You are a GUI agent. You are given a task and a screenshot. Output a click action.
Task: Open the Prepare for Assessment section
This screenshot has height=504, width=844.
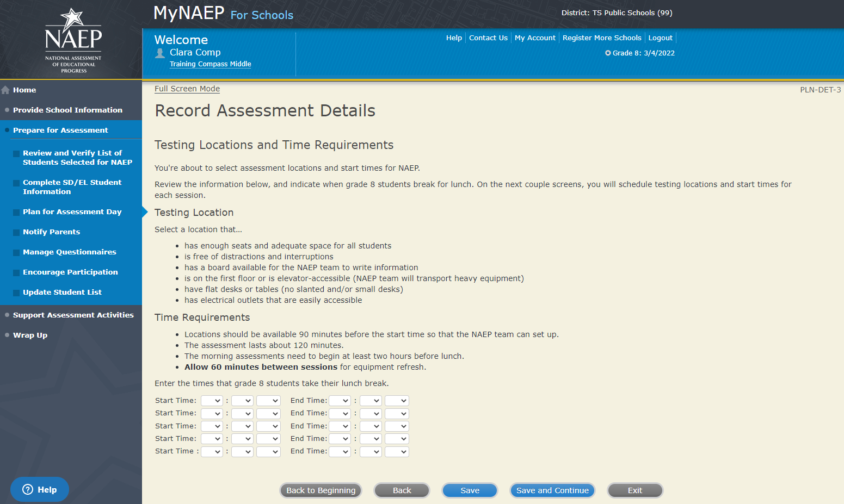[60, 130]
